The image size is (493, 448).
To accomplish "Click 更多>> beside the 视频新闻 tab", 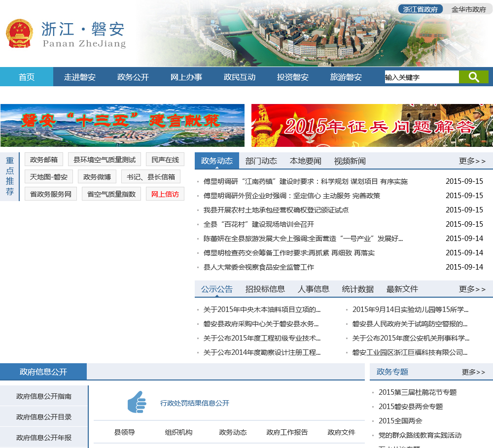I will [x=472, y=161].
